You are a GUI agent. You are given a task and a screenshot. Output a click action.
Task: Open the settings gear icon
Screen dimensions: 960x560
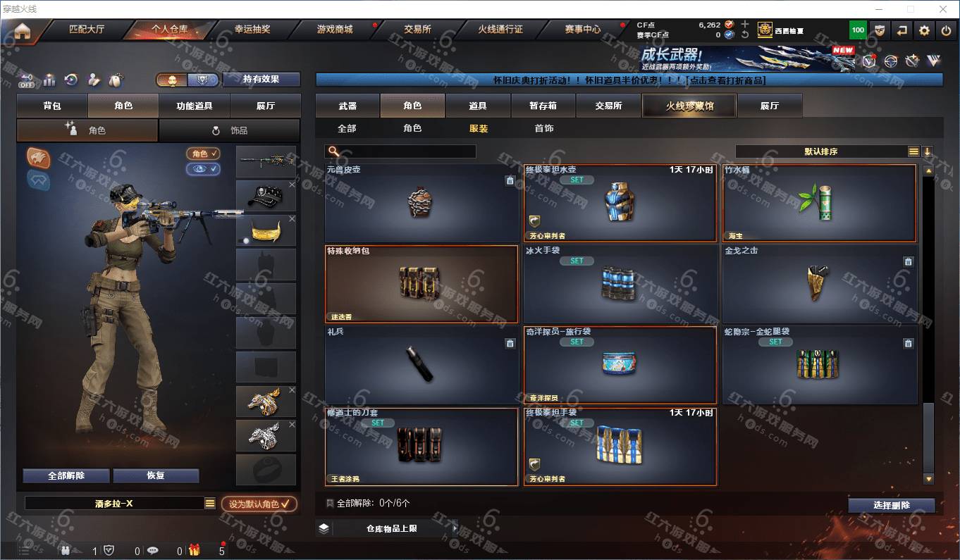click(924, 30)
